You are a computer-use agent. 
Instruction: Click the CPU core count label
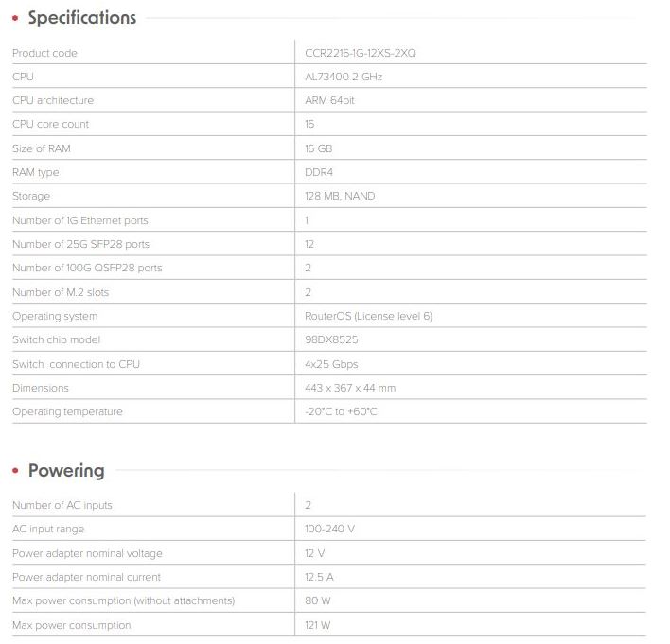[x=50, y=124]
